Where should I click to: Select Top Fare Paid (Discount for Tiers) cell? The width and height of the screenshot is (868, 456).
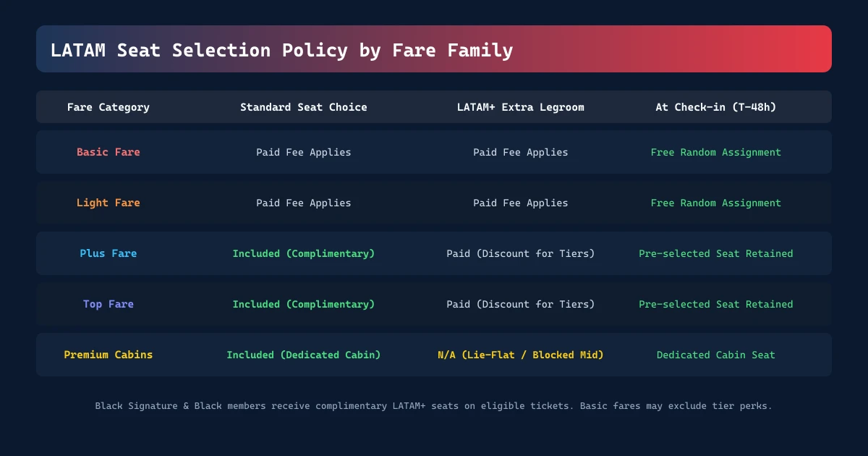[521, 304]
